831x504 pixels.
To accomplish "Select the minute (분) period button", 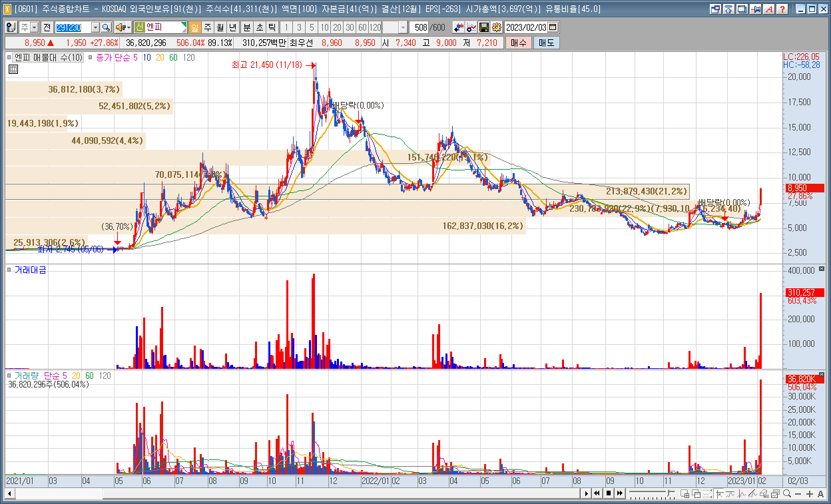I will 246,27.
